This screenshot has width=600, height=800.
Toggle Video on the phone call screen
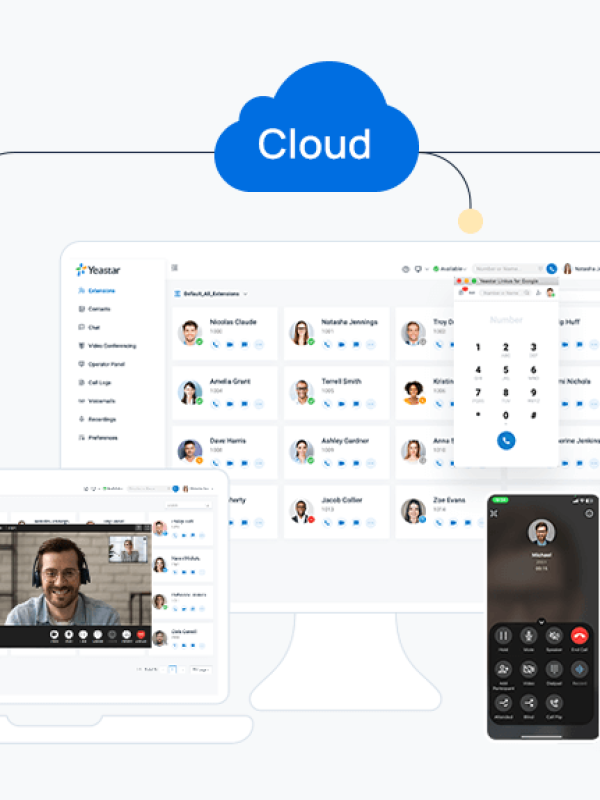click(528, 669)
